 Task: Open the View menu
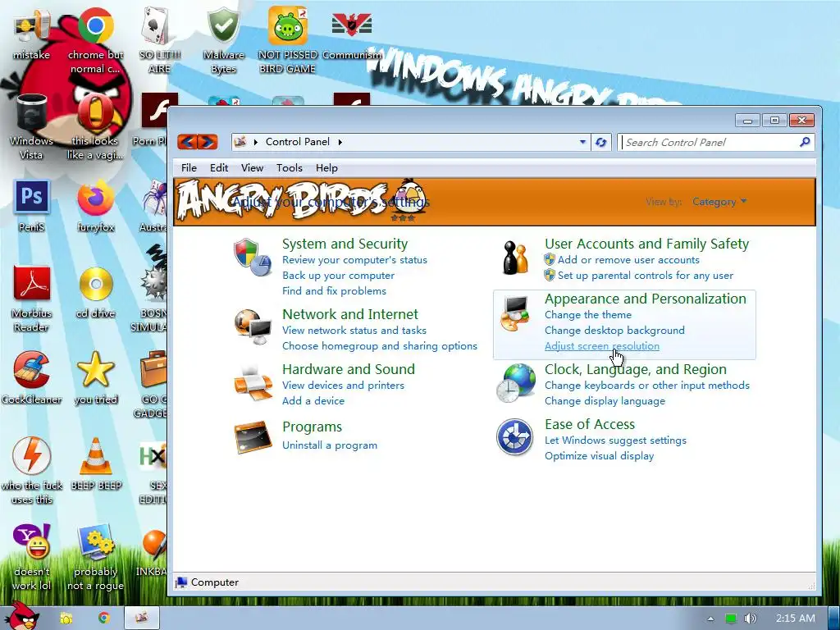(x=252, y=167)
